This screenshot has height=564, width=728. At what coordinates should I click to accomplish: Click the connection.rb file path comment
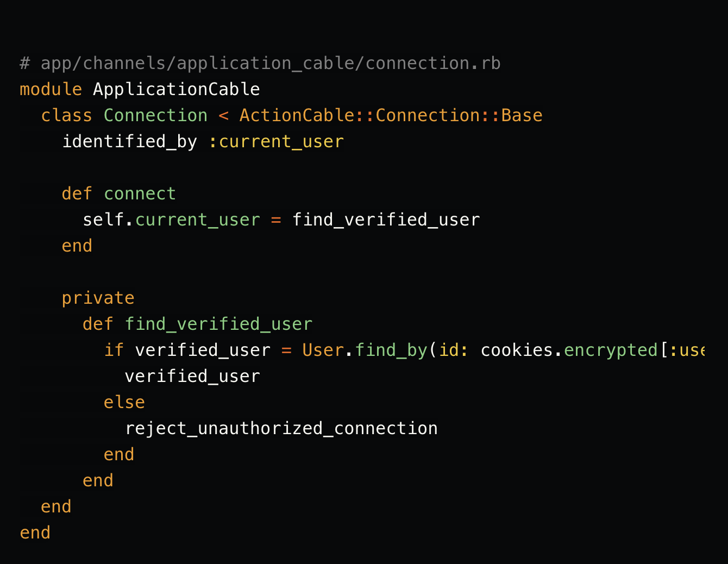click(260, 64)
